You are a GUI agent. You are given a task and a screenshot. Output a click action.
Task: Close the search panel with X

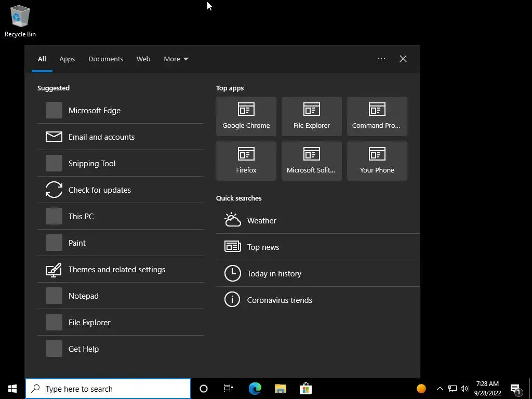tap(403, 59)
